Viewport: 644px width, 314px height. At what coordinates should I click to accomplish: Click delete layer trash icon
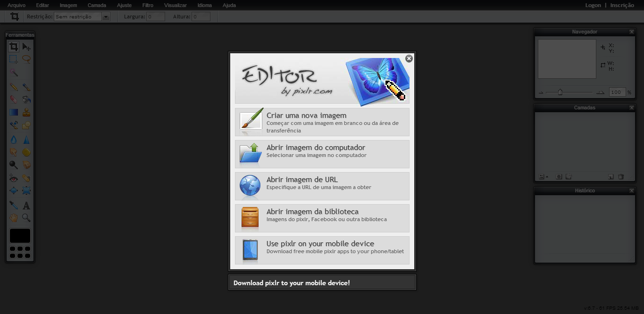(x=621, y=177)
